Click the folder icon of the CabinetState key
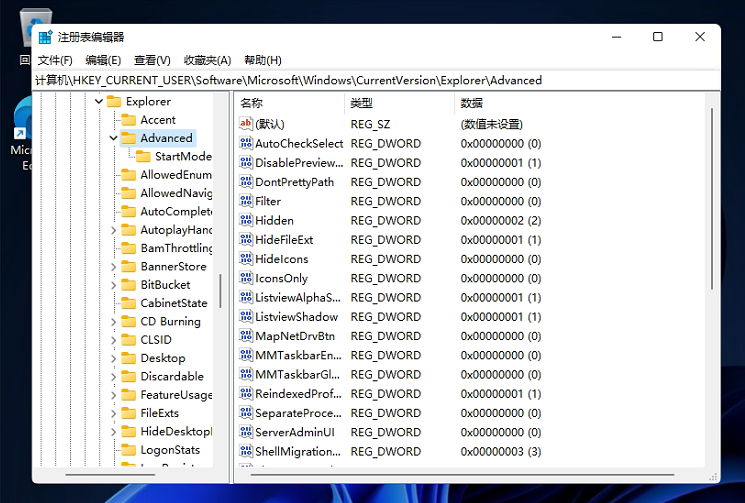Screen dimensions: 745x503 [129, 303]
